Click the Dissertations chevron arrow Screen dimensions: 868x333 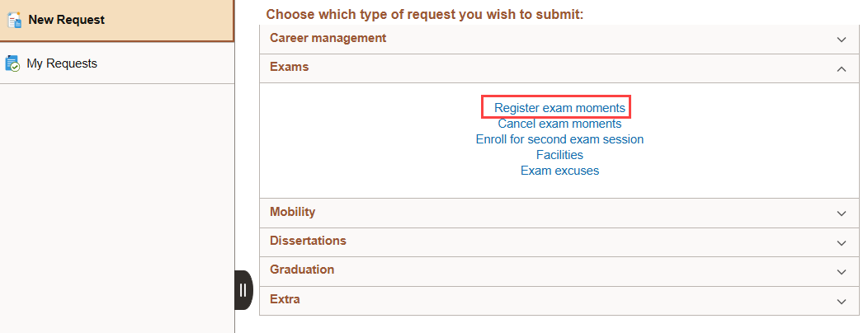click(x=841, y=242)
